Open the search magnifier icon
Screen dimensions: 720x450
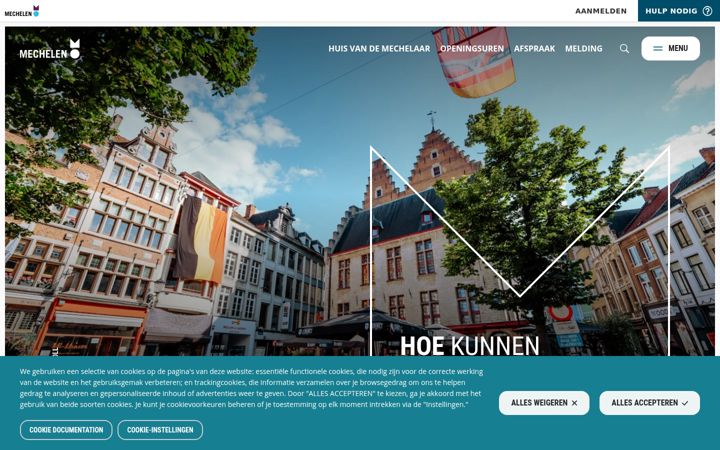pos(624,48)
